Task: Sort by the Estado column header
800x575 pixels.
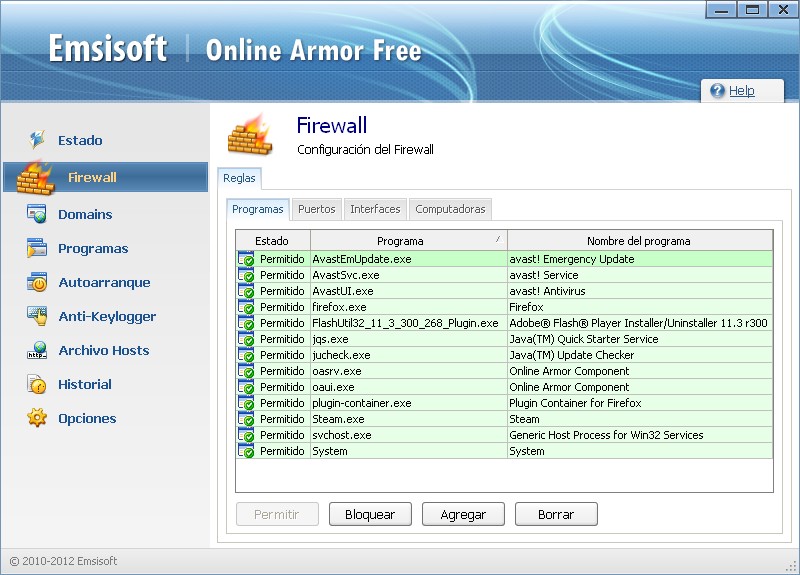Action: tap(272, 241)
